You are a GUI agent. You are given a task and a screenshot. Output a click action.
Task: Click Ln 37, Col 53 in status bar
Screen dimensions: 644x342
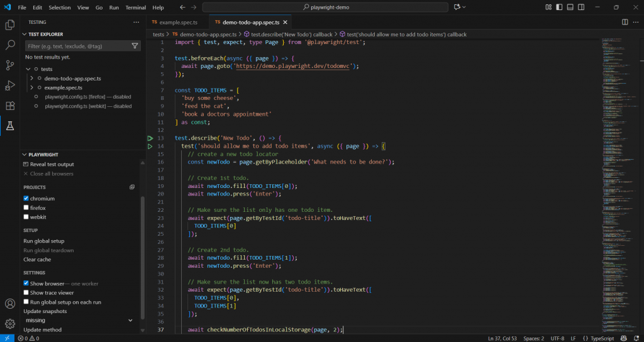(502, 338)
